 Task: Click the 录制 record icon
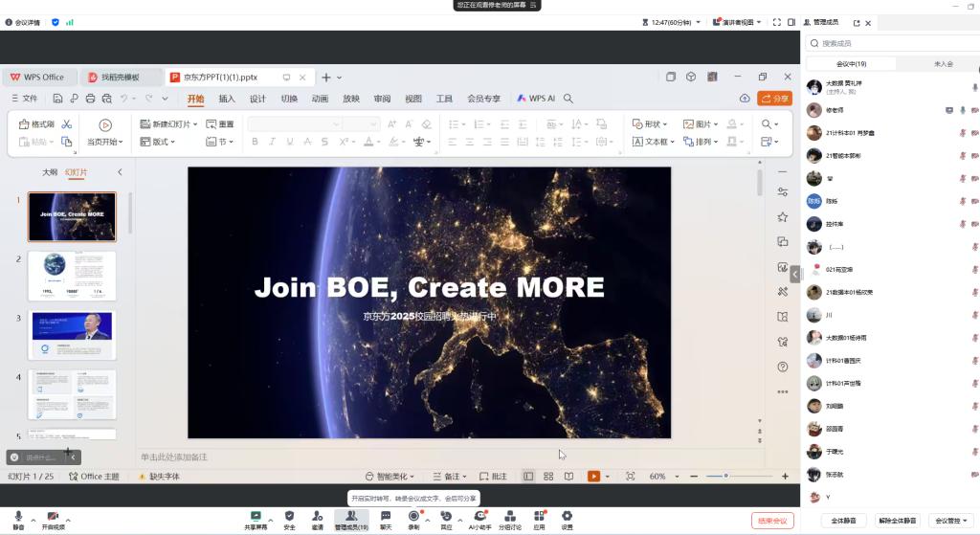click(x=413, y=516)
